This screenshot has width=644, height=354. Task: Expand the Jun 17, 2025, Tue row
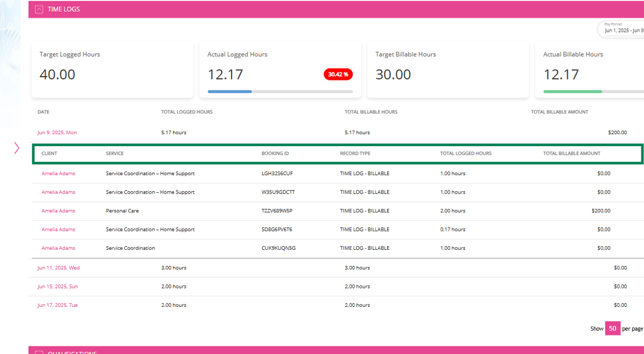pyautogui.click(x=57, y=305)
